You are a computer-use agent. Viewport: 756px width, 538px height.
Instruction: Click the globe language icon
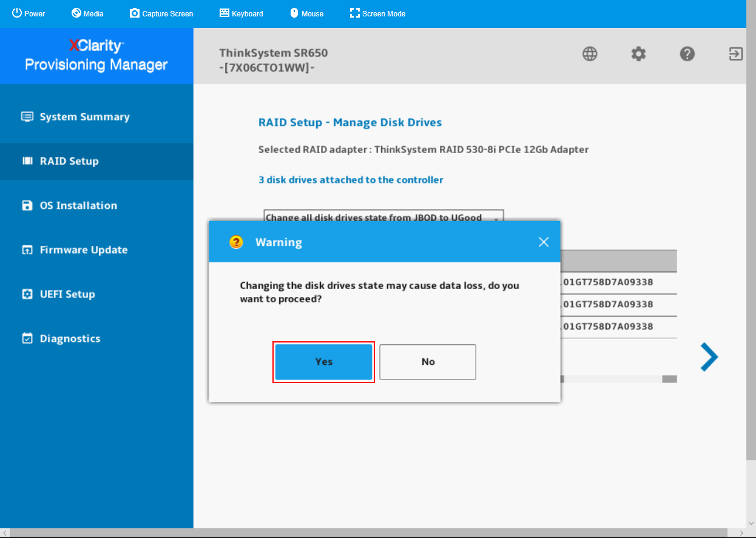pos(590,54)
